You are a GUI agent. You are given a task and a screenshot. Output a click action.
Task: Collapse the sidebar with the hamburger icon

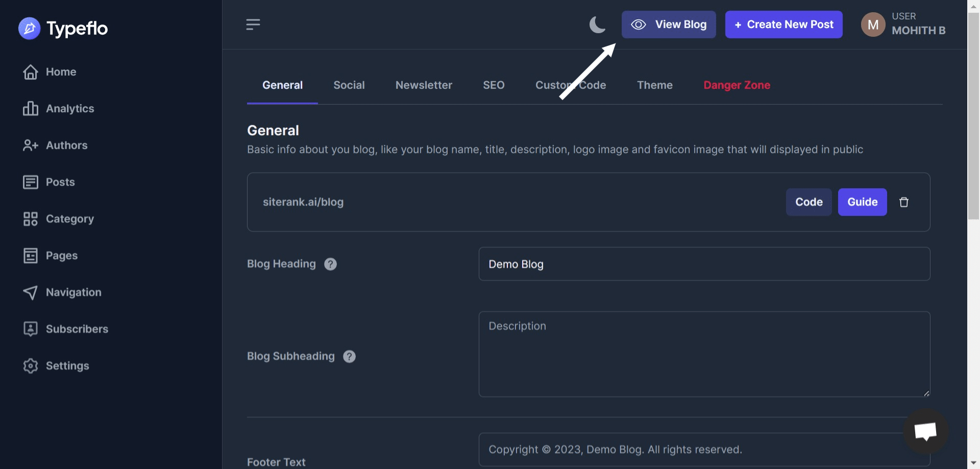click(253, 24)
